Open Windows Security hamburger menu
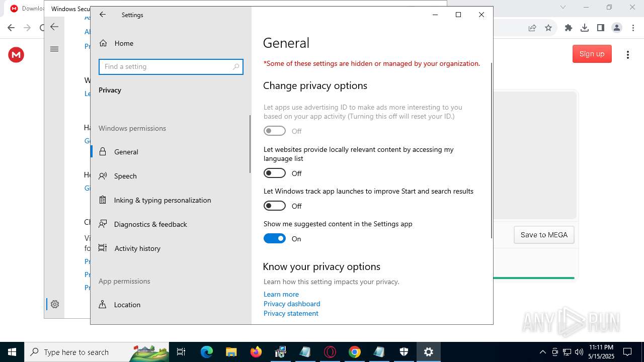644x362 pixels. (x=54, y=49)
